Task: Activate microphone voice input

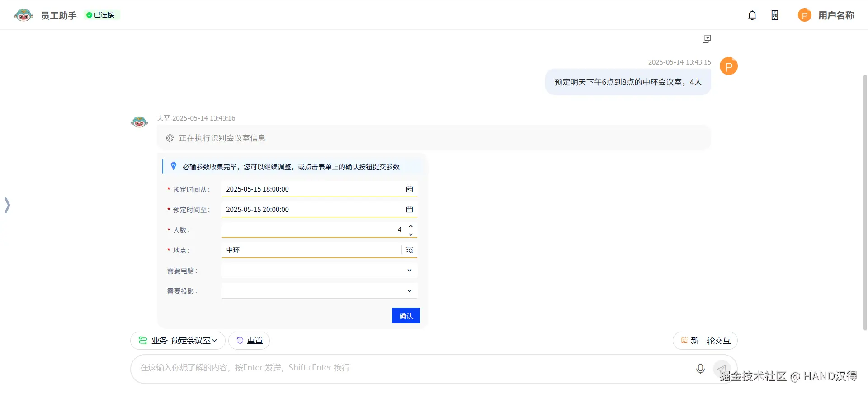Action: [700, 369]
